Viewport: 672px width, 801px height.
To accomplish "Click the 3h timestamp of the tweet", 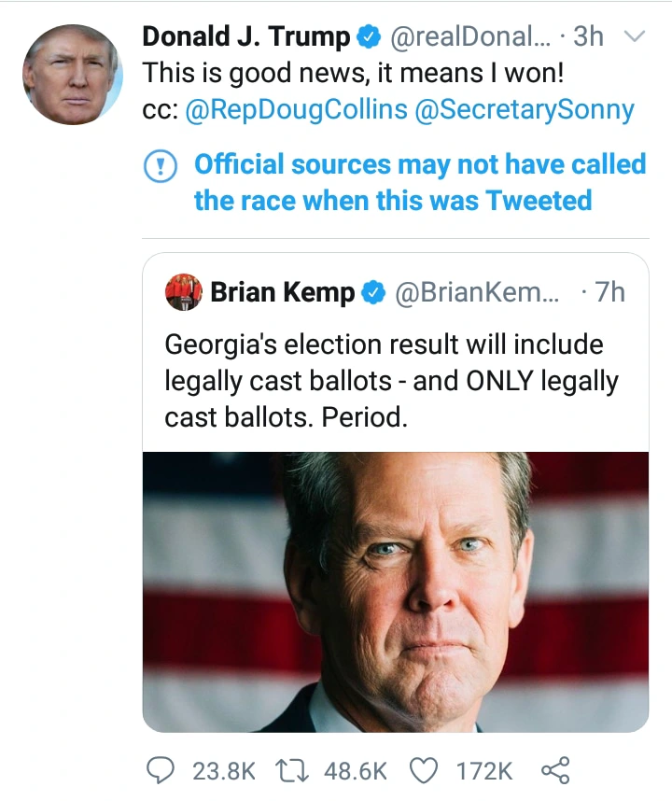I will point(589,36).
